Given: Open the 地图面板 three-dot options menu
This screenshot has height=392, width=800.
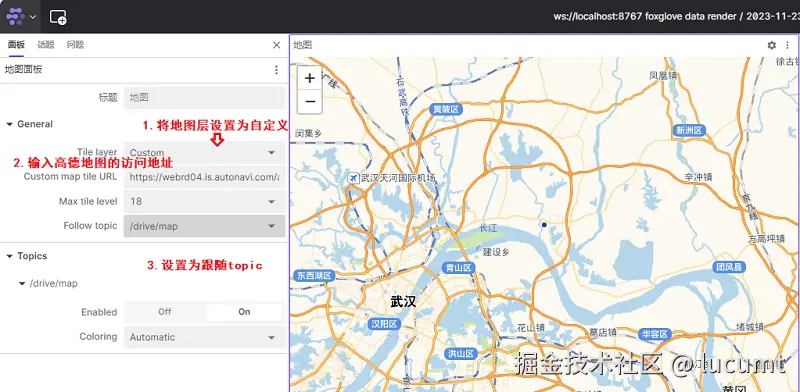Looking at the screenshot, I should tap(277, 70).
